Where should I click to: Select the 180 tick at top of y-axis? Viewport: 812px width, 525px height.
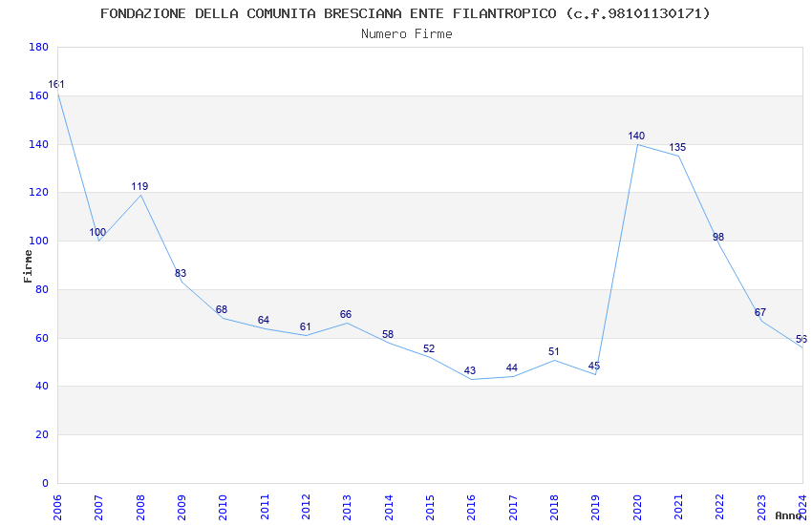[x=39, y=47]
